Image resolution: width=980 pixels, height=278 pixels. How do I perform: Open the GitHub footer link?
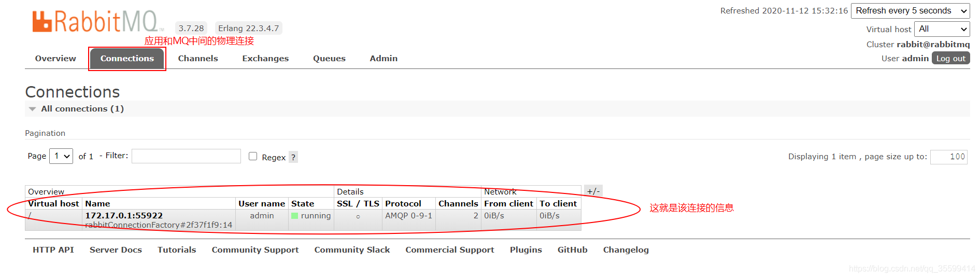(x=572, y=250)
